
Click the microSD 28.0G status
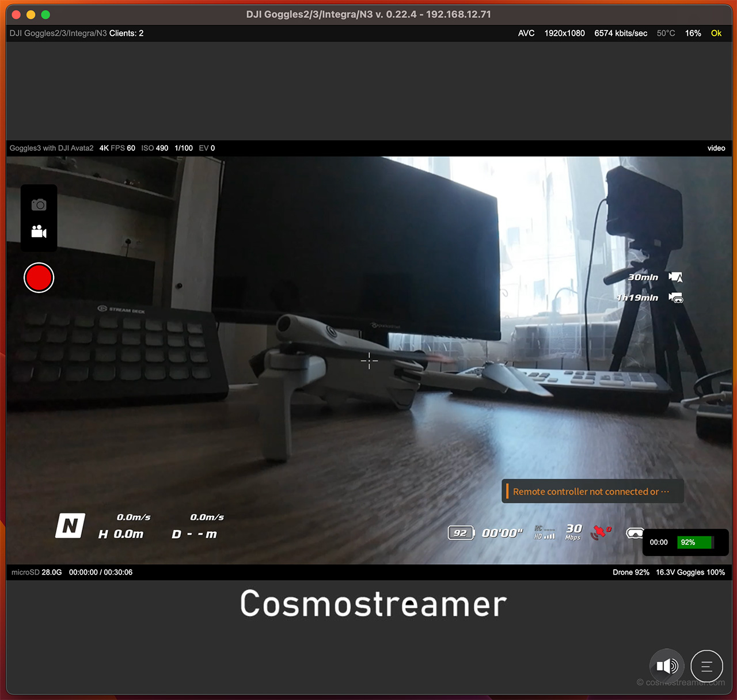pos(36,572)
